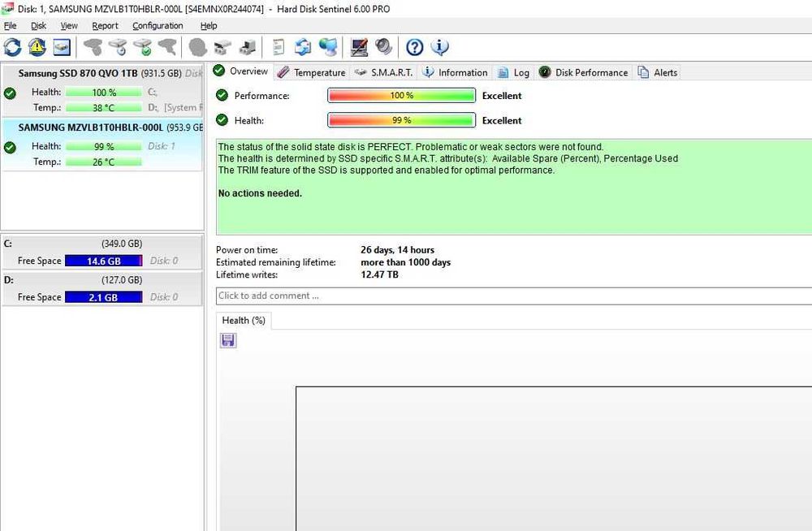Click the Performance 100 % gradient bar

[401, 95]
